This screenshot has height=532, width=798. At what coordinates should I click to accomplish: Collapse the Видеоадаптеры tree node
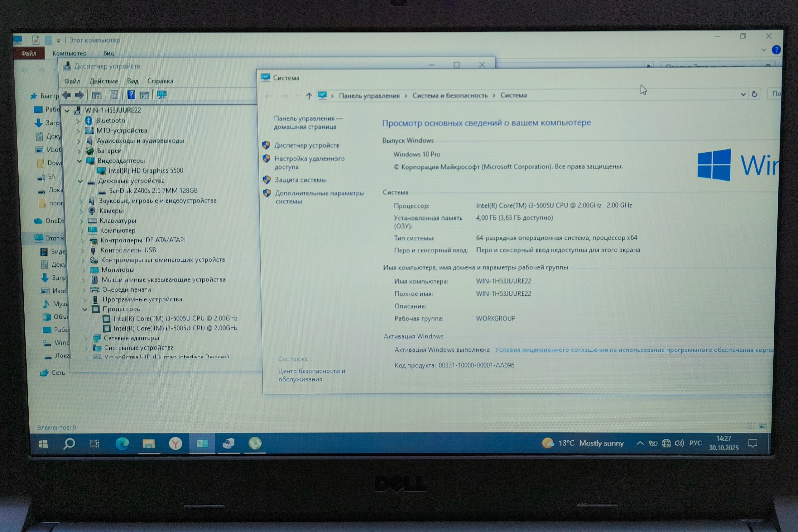[x=79, y=161]
